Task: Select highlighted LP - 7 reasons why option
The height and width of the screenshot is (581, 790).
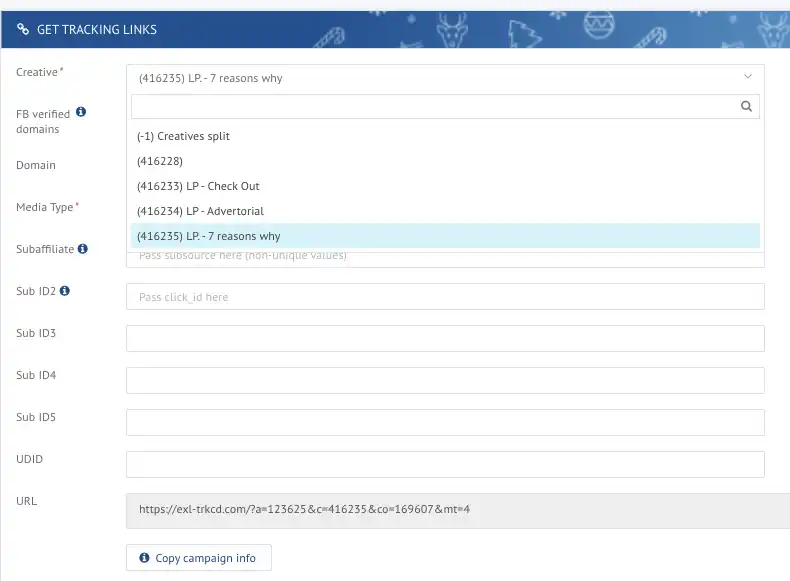Action: point(445,236)
